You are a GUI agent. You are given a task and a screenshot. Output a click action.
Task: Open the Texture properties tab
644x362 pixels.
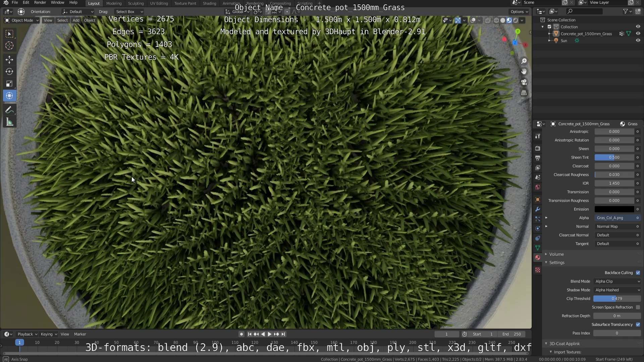(x=538, y=270)
